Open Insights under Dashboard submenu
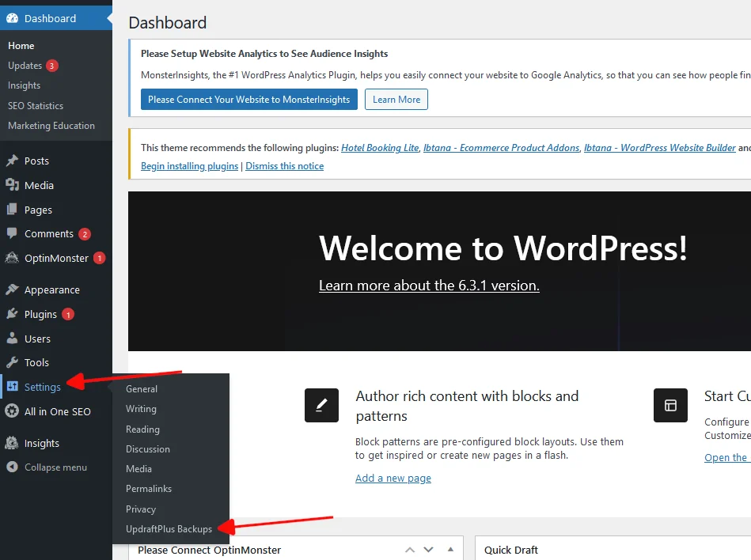Image resolution: width=751 pixels, height=560 pixels. (x=24, y=85)
